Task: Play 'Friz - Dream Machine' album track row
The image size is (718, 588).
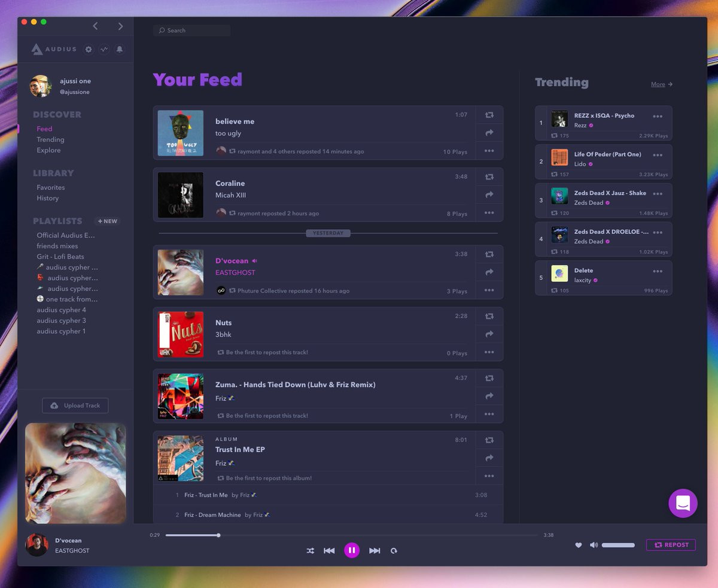Action: point(328,514)
